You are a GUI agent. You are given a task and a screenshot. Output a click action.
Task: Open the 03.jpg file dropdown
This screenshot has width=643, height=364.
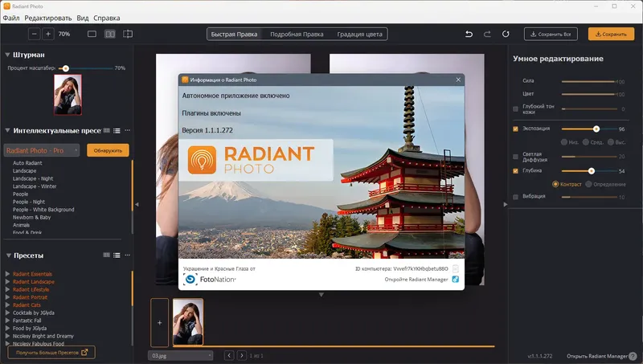(x=180, y=355)
